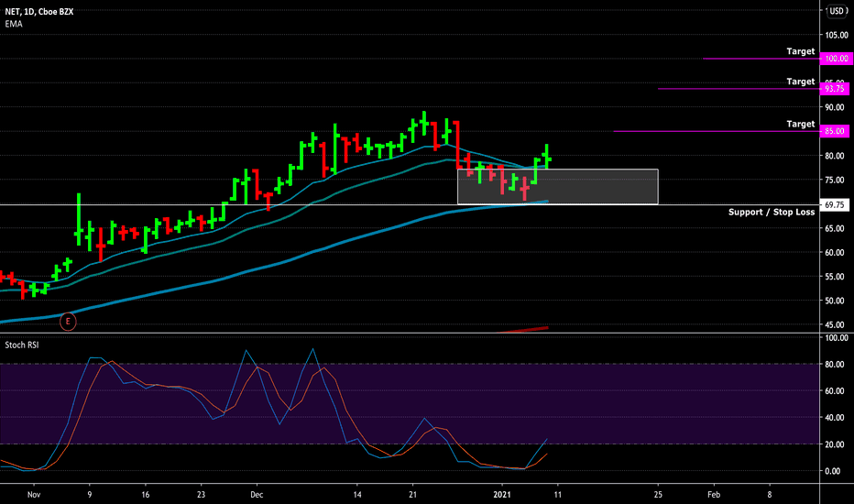This screenshot has height=504, width=854.
Task: Click the 45.00 price axis label
Action: pyautogui.click(x=835, y=324)
